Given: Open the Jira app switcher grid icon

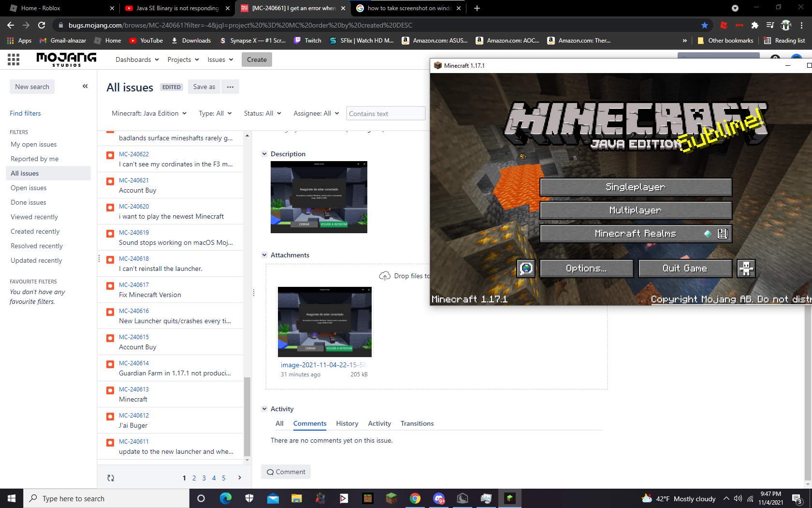Looking at the screenshot, I should tap(14, 60).
